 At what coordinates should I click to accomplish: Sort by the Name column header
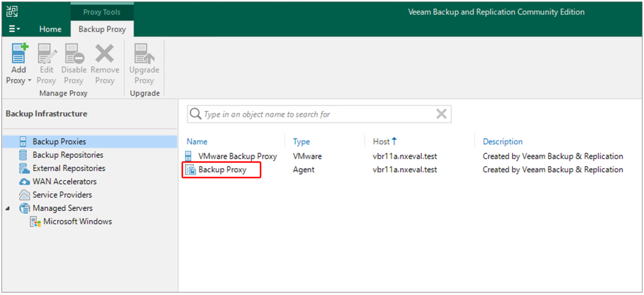197,142
